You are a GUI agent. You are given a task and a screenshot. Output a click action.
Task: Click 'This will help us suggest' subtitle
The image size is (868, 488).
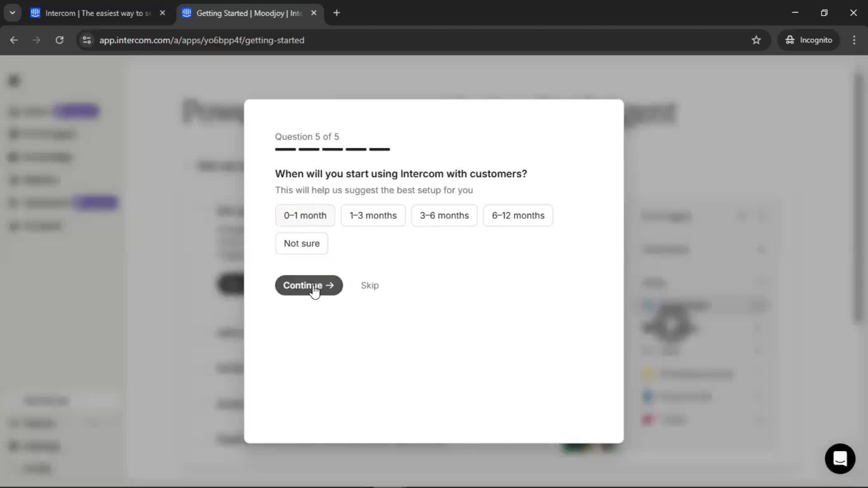[374, 190]
